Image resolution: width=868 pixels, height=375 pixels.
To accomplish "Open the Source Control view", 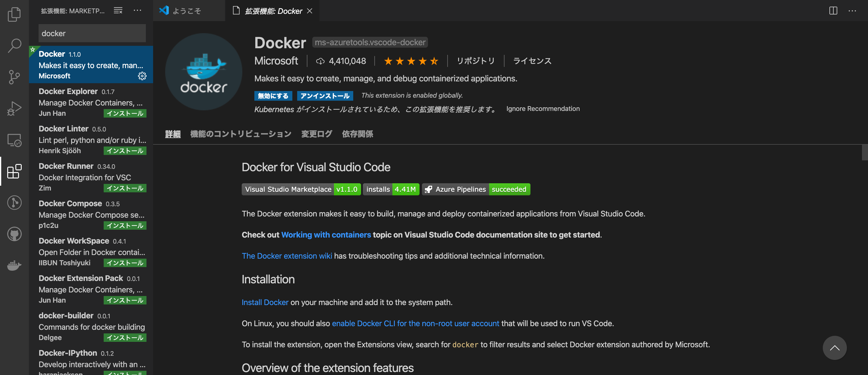I will coord(14,77).
